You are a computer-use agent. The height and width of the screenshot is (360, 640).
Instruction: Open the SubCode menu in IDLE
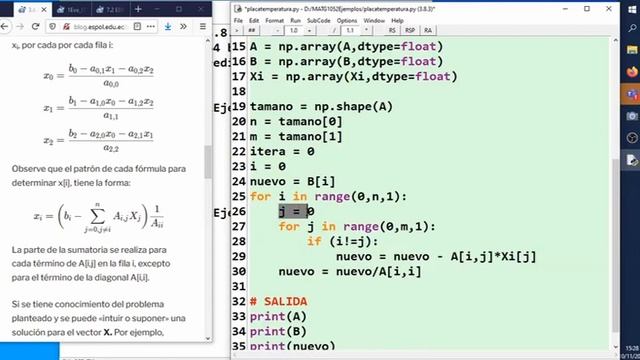pyautogui.click(x=319, y=20)
